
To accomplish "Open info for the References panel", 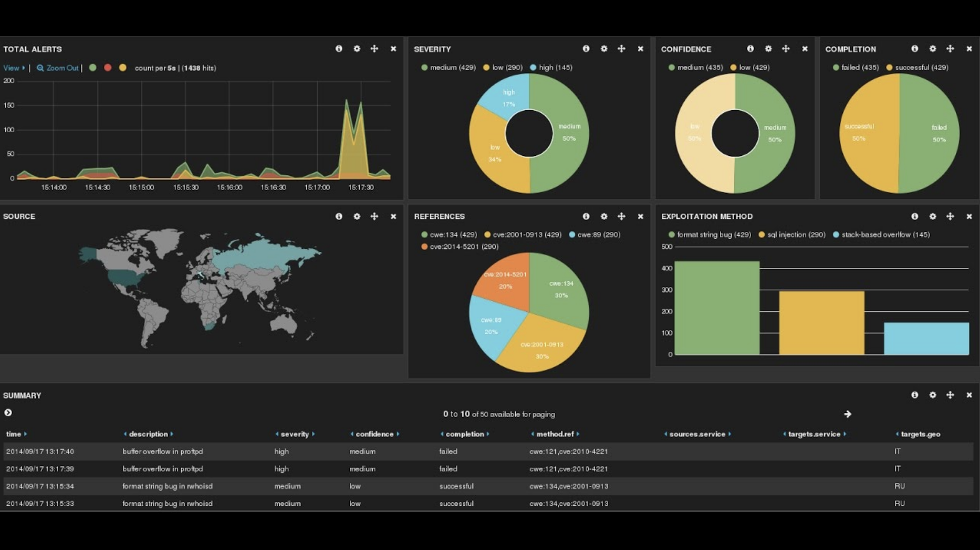I will 586,216.
